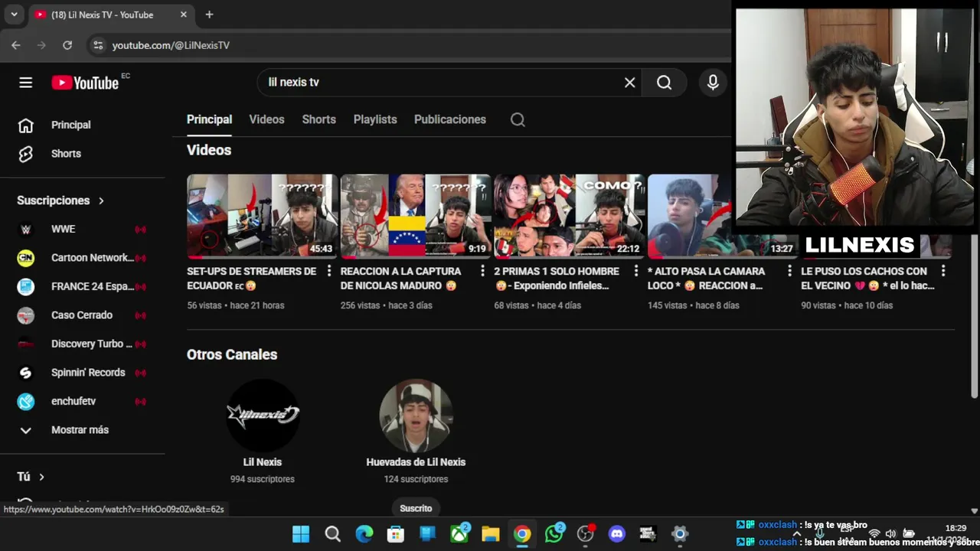980x551 pixels.
Task: Open LE PUSO LOS CACHOS CON EL VECINO title
Action: click(x=867, y=279)
